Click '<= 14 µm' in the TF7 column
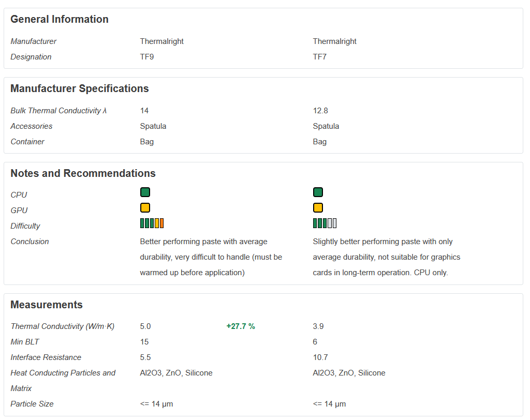Viewport: 530px width, 420px height. (329, 404)
